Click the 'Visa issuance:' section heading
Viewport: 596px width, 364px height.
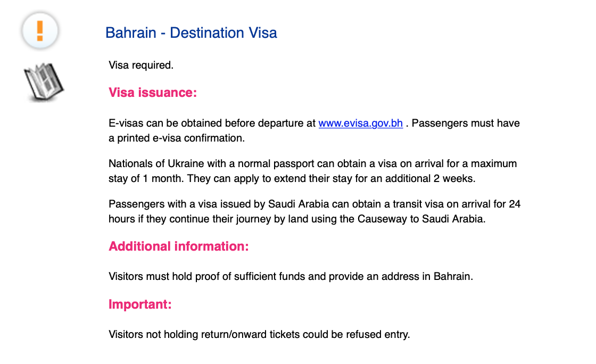tap(153, 93)
